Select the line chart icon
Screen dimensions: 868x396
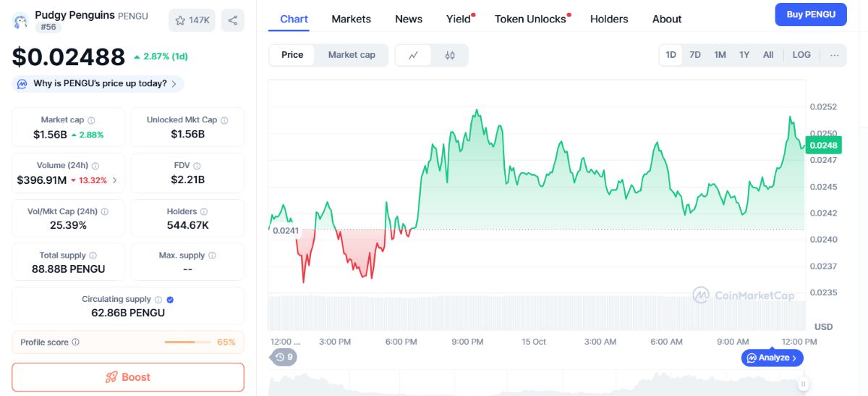(413, 55)
